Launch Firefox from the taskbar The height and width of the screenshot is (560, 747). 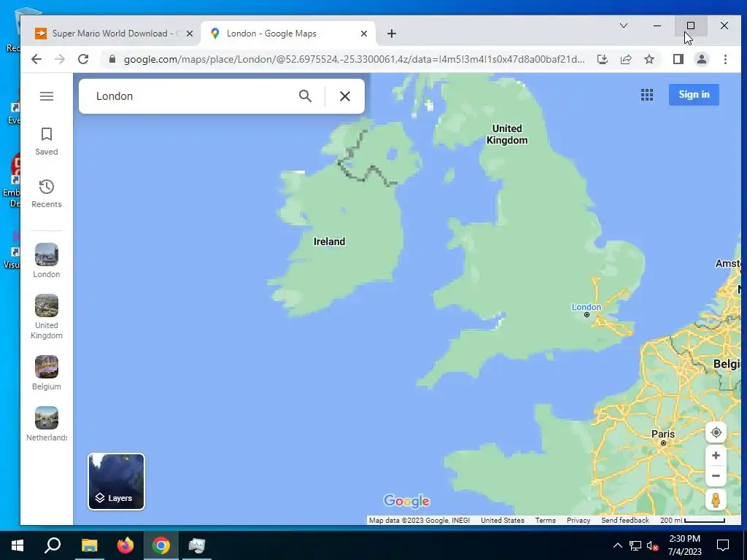pos(125,545)
